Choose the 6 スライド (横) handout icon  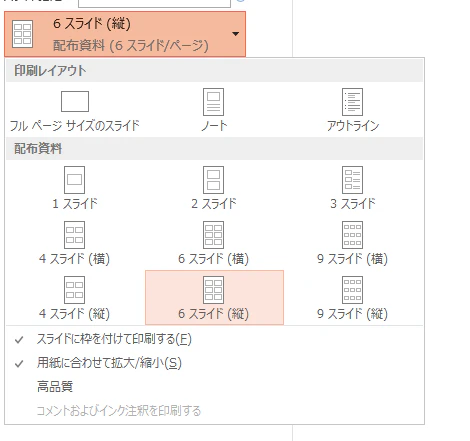(213, 235)
